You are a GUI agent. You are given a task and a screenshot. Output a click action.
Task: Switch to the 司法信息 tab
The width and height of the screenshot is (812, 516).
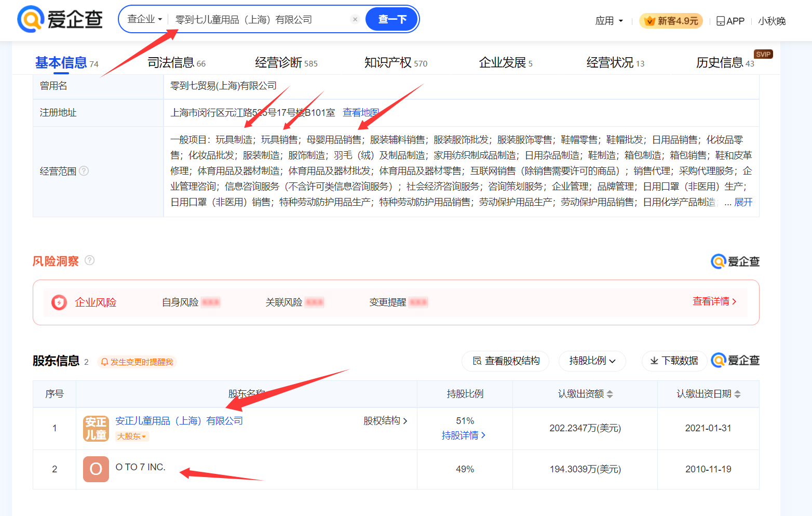[x=177, y=63]
